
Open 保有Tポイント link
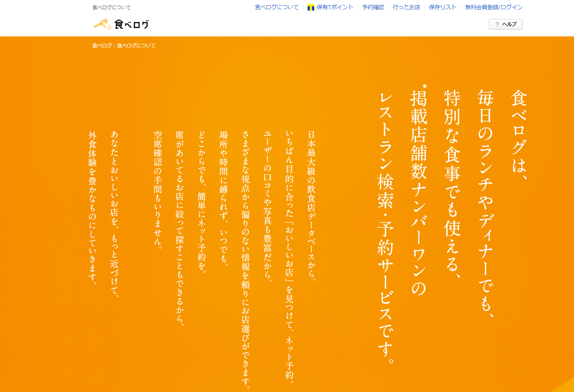(x=335, y=7)
